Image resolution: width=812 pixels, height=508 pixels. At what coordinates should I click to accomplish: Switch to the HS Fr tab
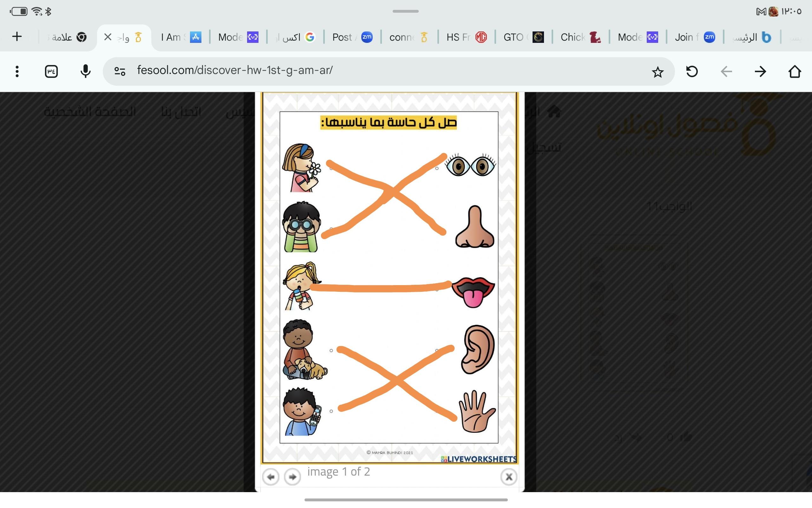(x=466, y=37)
